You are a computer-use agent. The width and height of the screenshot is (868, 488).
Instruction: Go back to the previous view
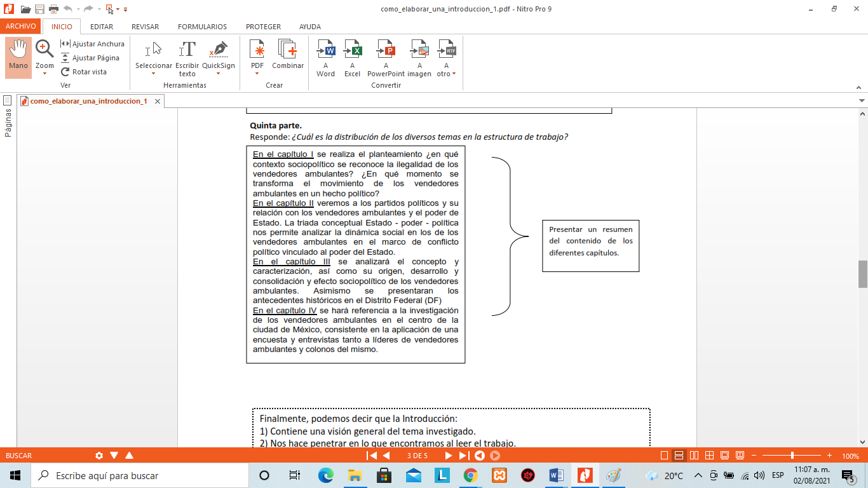coord(480,456)
